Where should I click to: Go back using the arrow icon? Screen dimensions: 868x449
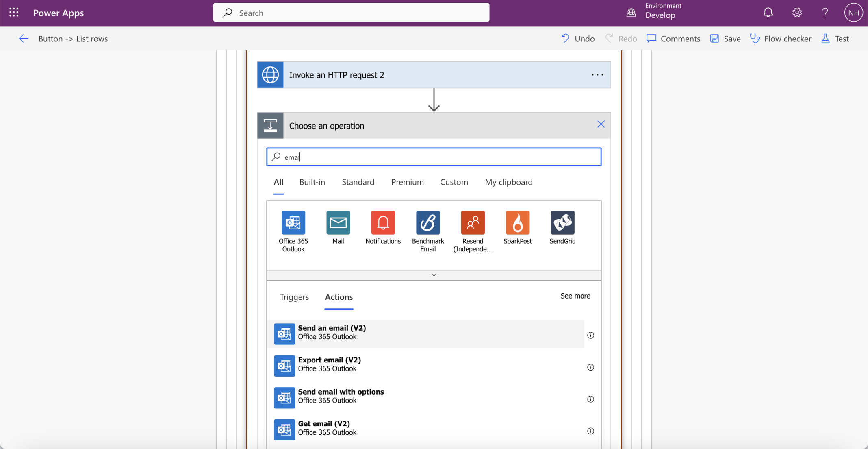23,39
